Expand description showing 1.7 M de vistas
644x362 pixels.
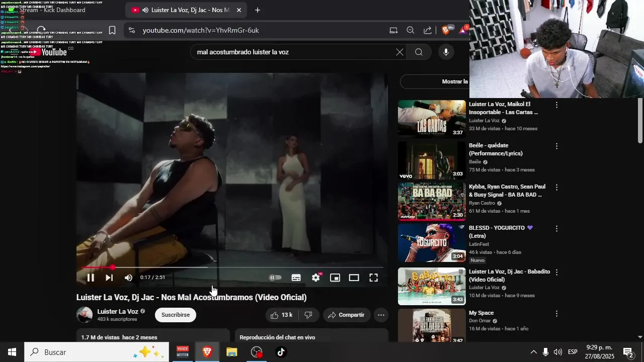[x=153, y=335]
